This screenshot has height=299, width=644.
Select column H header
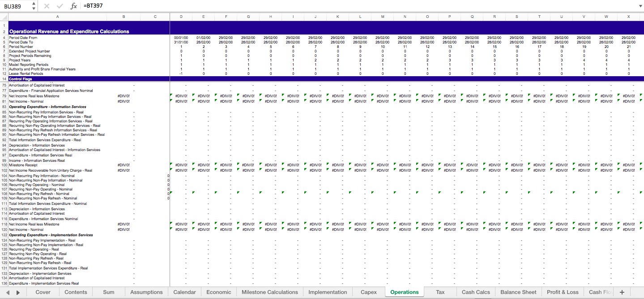tap(271, 17)
